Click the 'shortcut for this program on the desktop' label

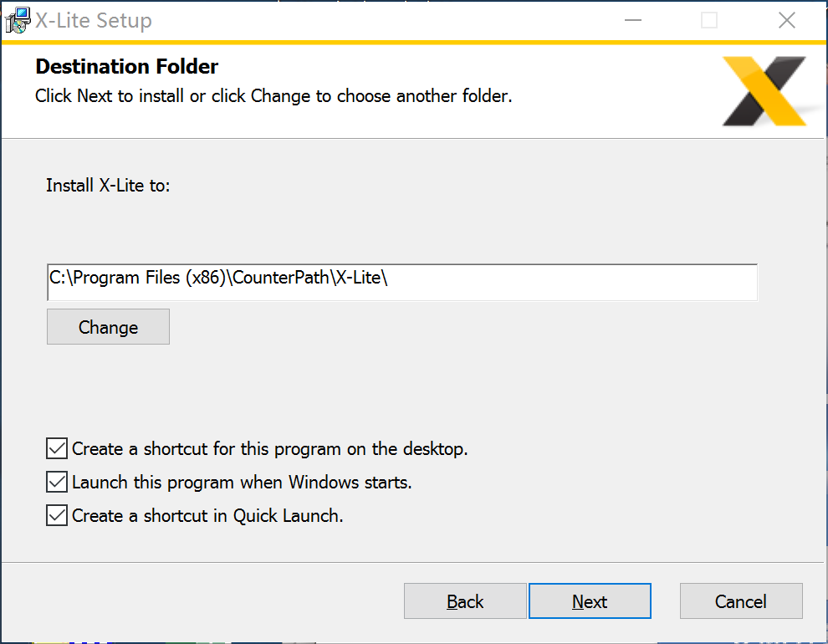(306, 448)
